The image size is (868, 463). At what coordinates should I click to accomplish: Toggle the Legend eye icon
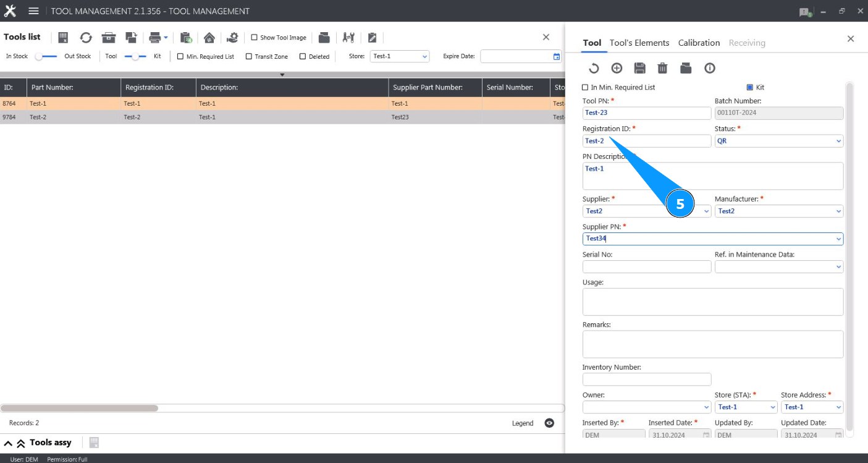pyautogui.click(x=549, y=423)
